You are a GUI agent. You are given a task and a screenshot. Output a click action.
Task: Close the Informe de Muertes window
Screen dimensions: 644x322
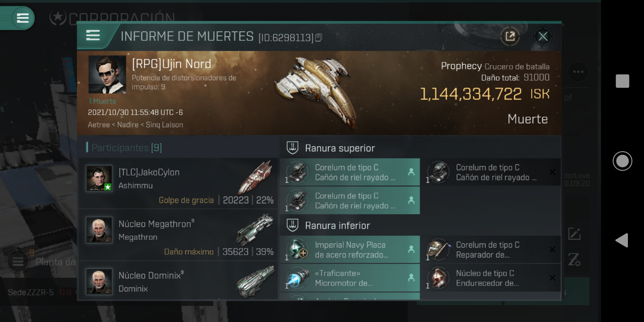[x=543, y=36]
